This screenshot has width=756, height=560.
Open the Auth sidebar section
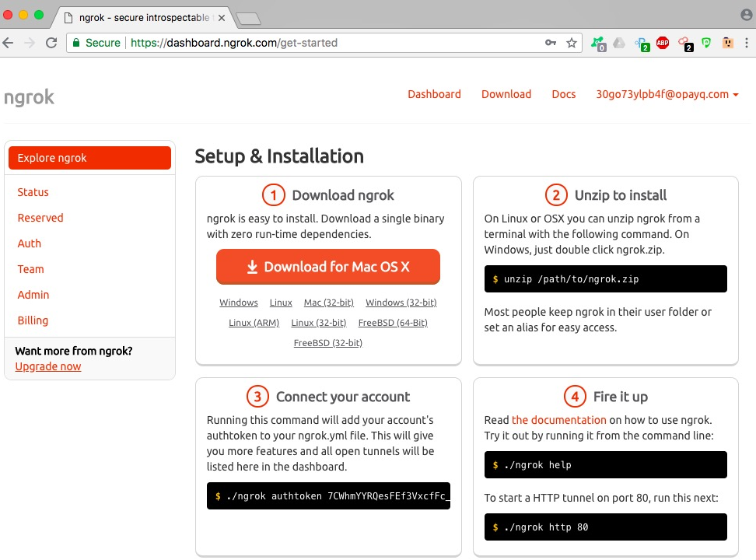30,243
